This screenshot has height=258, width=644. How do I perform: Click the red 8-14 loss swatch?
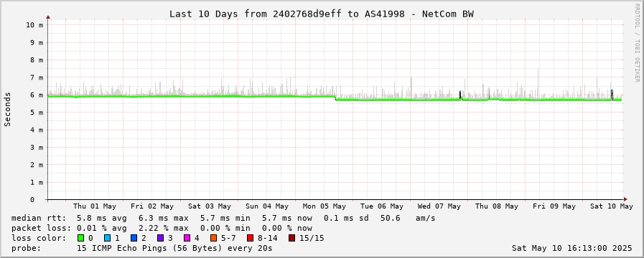(x=250, y=238)
